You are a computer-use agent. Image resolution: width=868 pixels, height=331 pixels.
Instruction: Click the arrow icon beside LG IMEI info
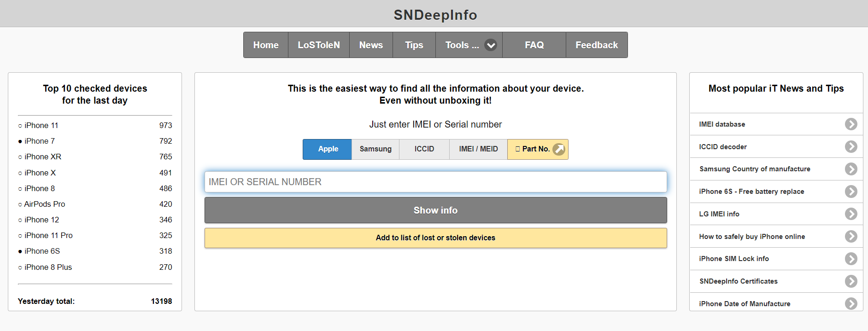coord(851,214)
